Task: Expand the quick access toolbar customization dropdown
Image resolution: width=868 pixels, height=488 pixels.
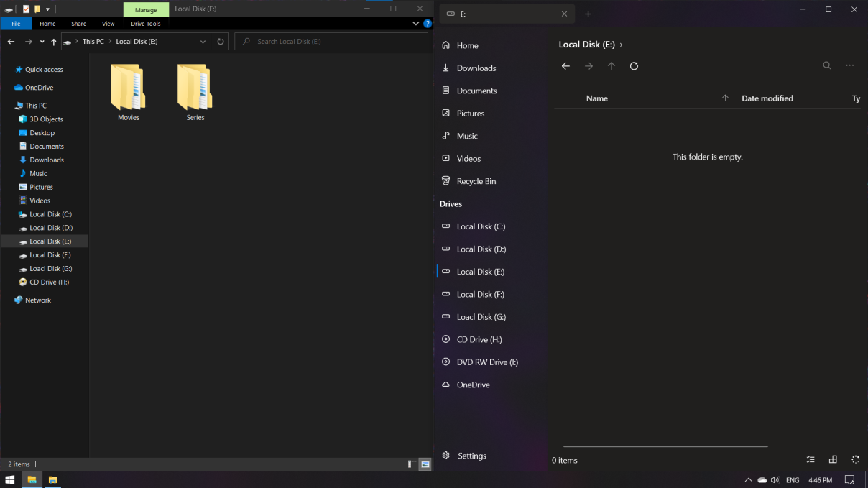Action: 47,9
